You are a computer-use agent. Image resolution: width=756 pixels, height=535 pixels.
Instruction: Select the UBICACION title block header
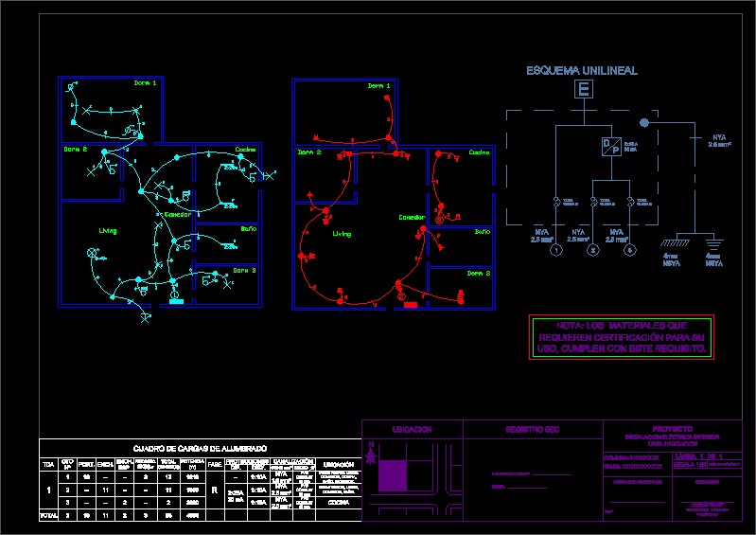pos(412,430)
